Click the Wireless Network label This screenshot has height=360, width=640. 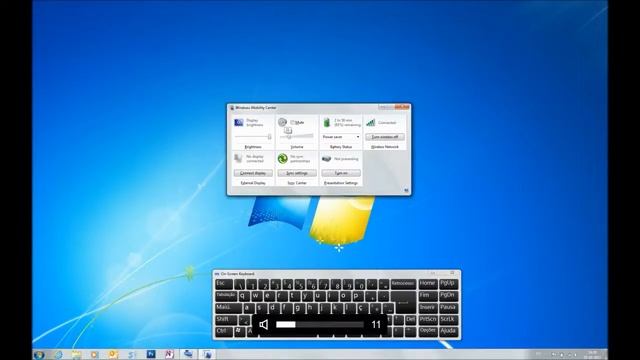(x=384, y=147)
